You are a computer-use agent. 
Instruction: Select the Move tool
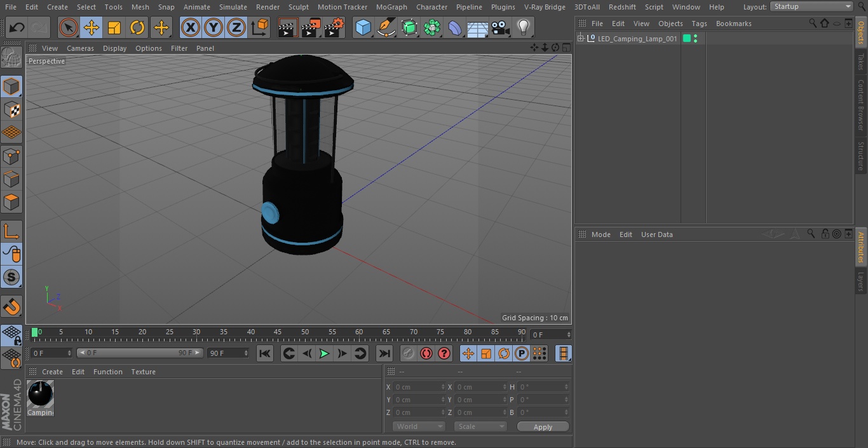(x=92, y=27)
